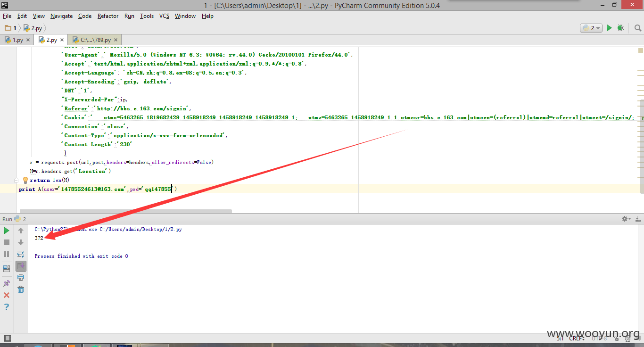Click Down the stack trace arrow

(21, 242)
